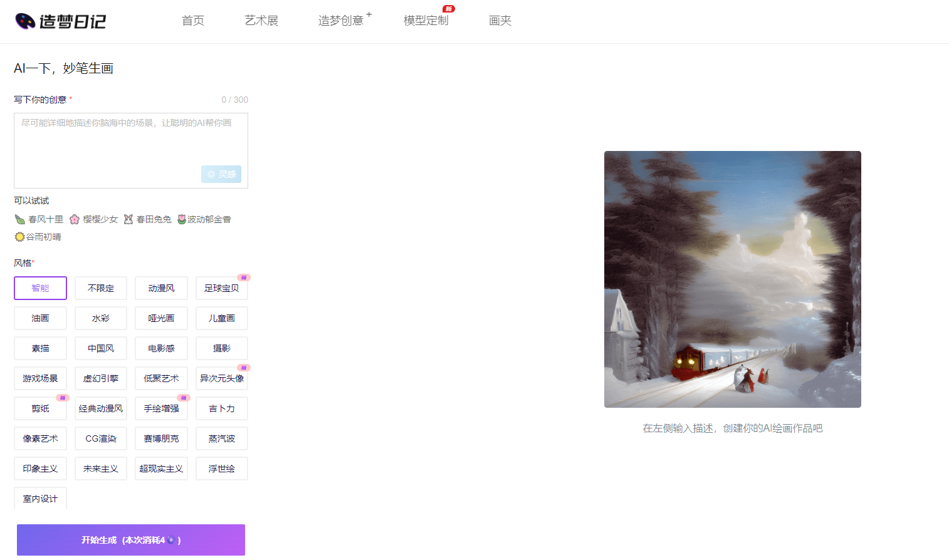Set style to 室内设计
The width and height of the screenshot is (949, 560).
coord(40,499)
